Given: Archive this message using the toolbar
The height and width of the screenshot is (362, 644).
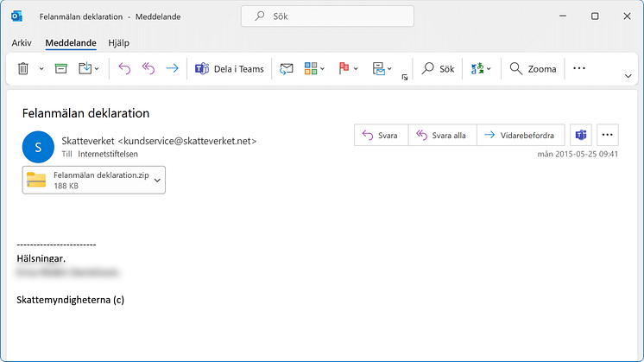Looking at the screenshot, I should pyautogui.click(x=61, y=69).
